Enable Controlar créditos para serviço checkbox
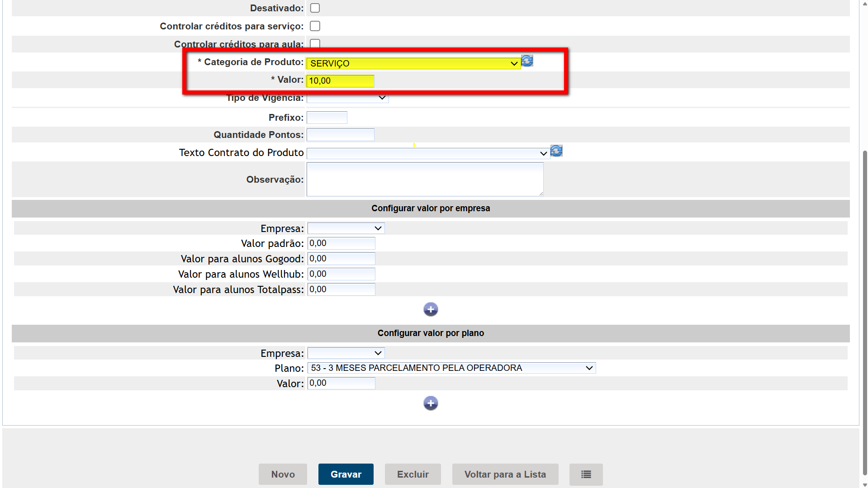Viewport: 868px width, 488px height. point(315,26)
